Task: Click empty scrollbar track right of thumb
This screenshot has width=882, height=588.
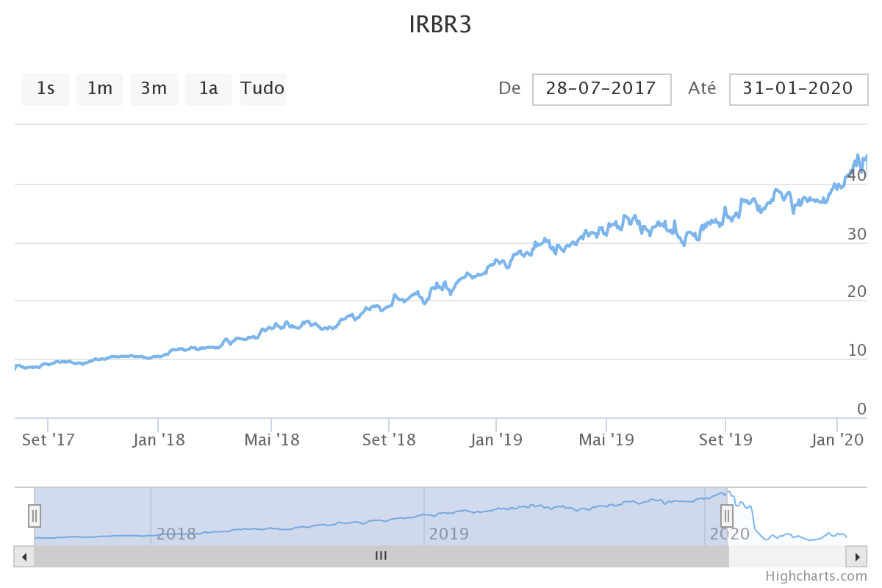Action: click(786, 556)
